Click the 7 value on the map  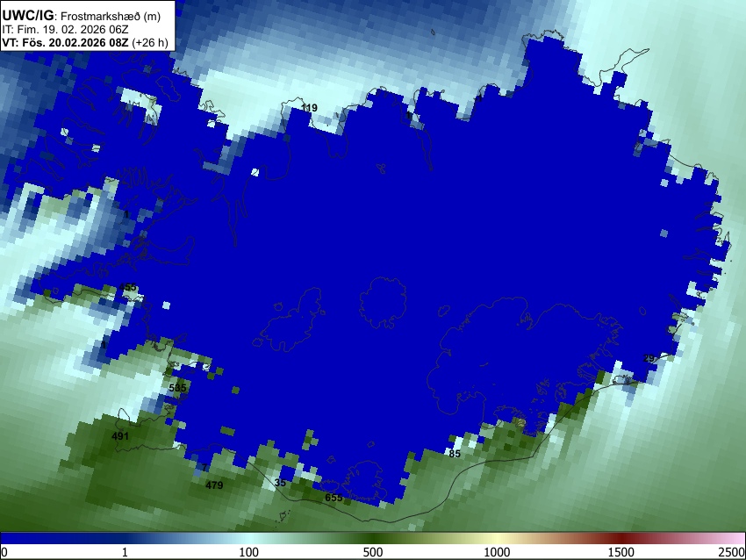click(x=204, y=468)
